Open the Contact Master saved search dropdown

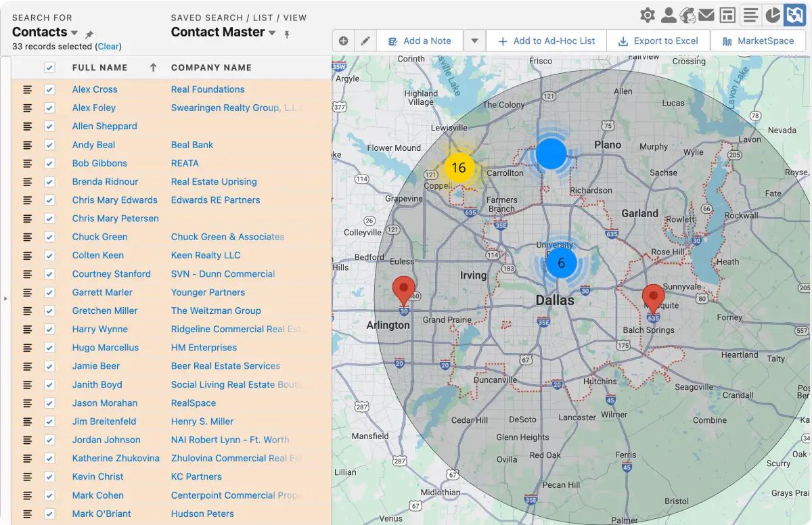(272, 33)
